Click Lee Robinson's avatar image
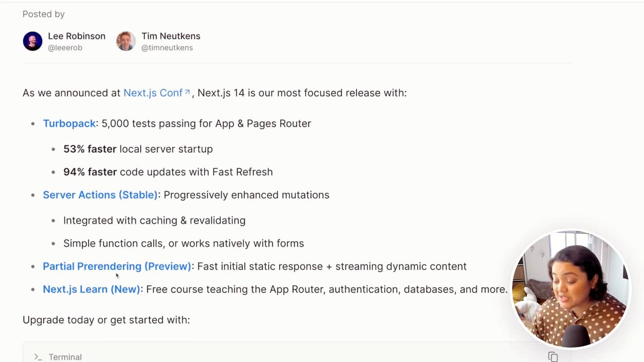The height and width of the screenshot is (362, 644). click(x=33, y=41)
